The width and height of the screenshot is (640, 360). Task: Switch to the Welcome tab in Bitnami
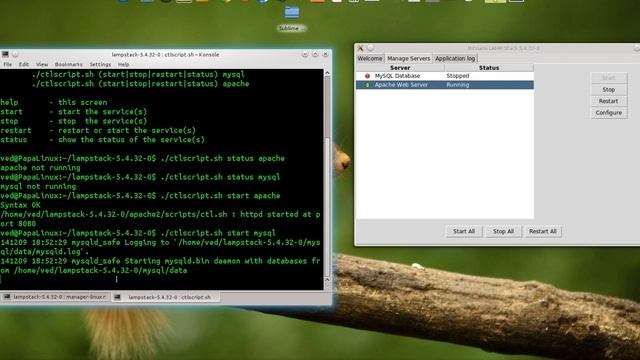370,58
